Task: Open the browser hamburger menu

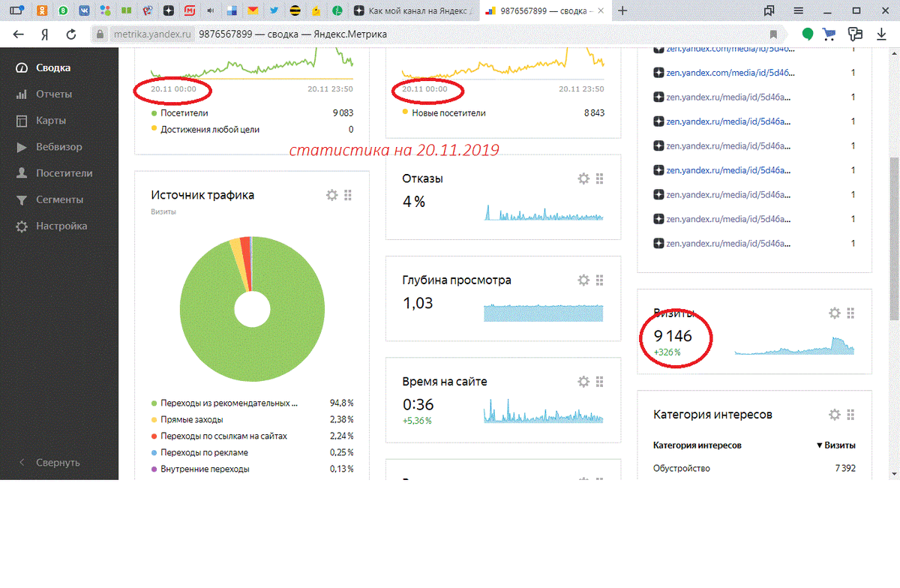Action: (x=799, y=11)
